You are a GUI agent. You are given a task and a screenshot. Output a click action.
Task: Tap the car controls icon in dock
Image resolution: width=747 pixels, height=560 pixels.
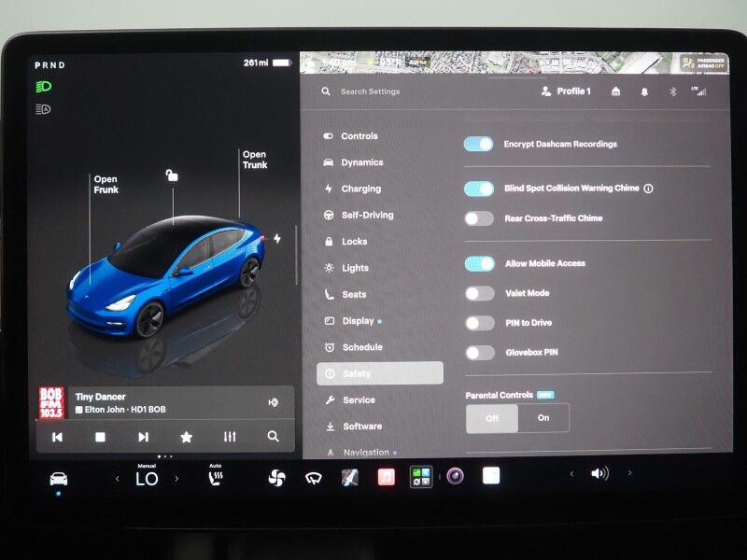click(x=59, y=478)
